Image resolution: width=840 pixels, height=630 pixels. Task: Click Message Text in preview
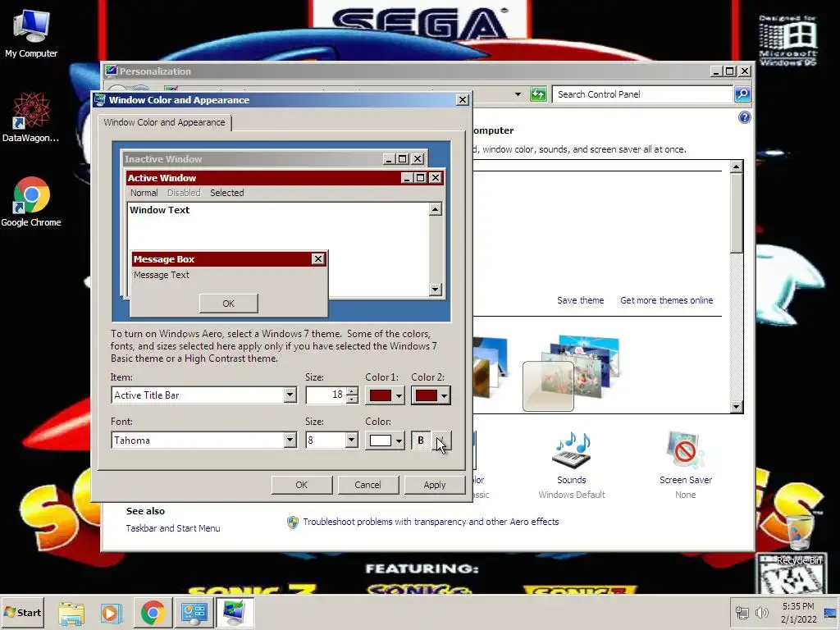pos(162,275)
